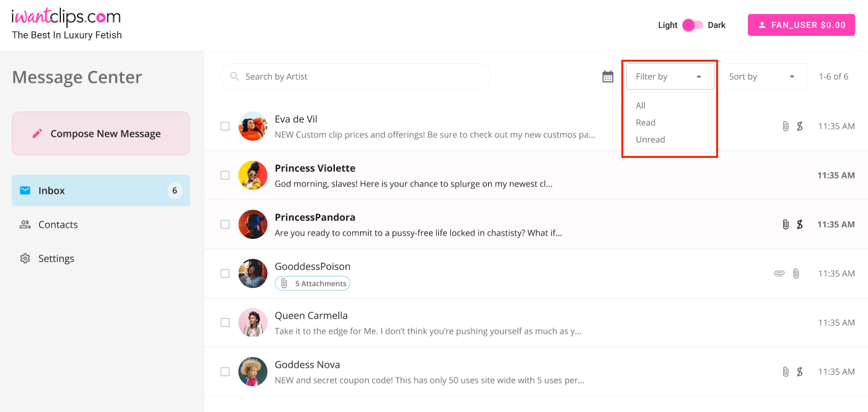
Task: Click the Search by Artist field
Action: [355, 76]
